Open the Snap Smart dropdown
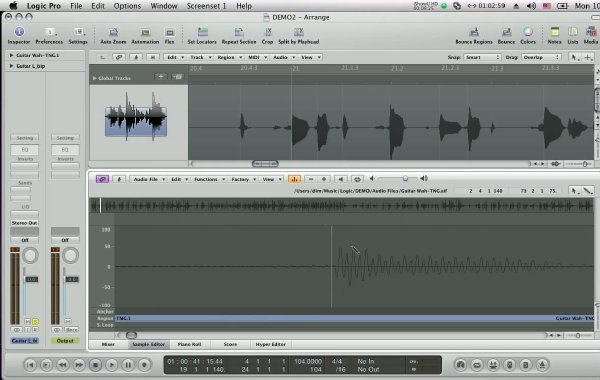Viewport: 600px width, 380px height. click(482, 57)
